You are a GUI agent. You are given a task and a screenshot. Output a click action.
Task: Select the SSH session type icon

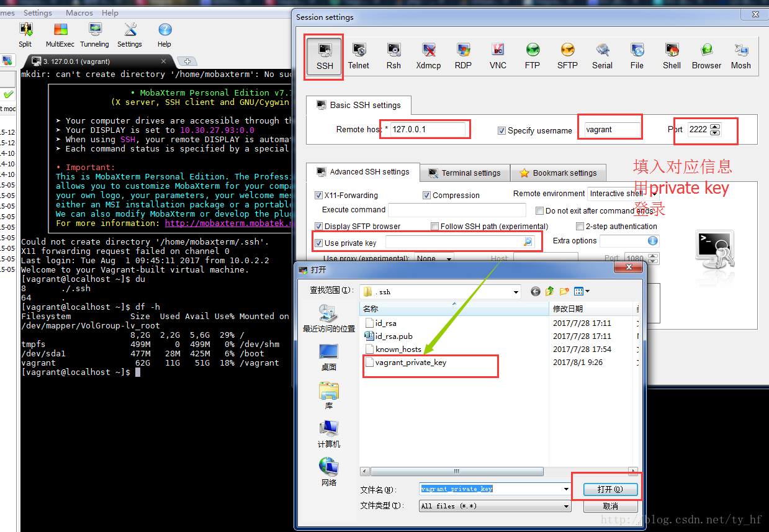coord(325,56)
